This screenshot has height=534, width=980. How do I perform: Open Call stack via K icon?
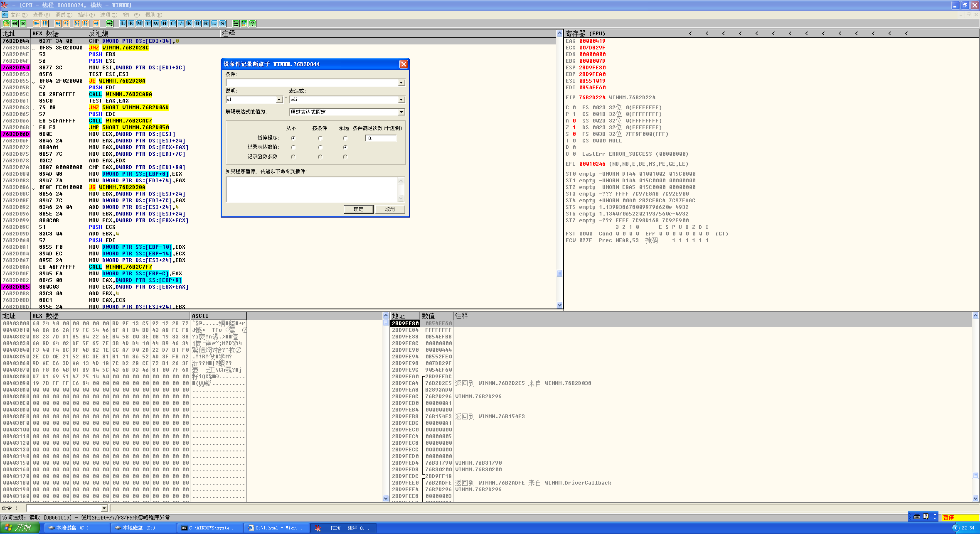coord(189,24)
